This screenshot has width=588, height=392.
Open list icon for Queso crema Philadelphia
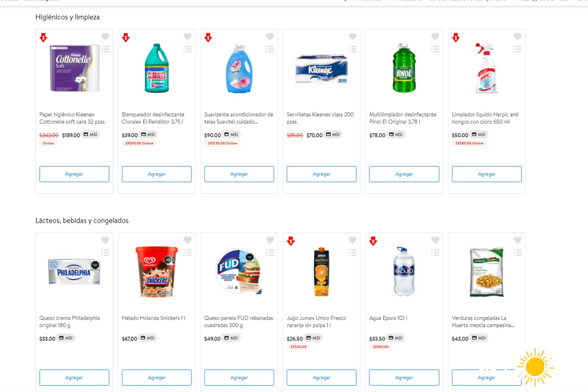click(x=105, y=253)
